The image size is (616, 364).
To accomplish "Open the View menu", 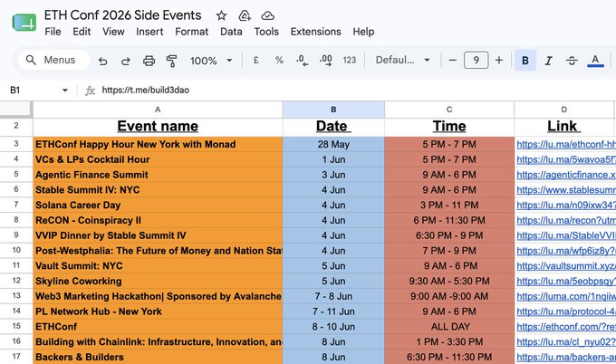I will 113,32.
